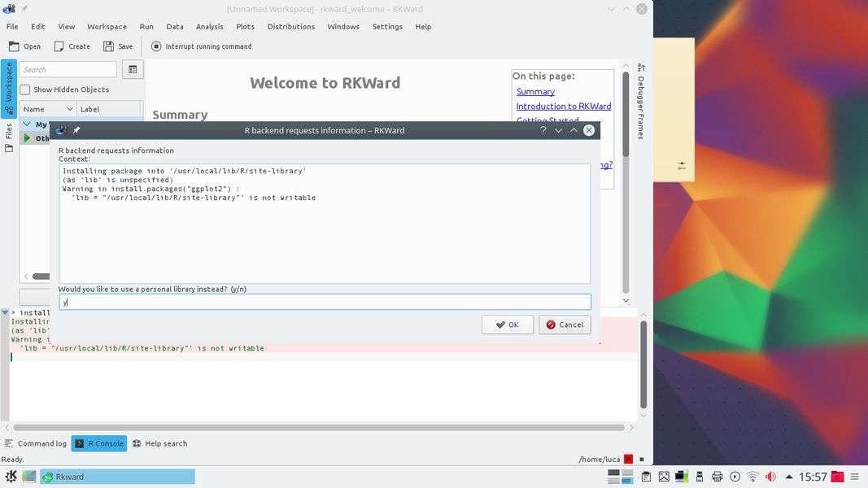Screen dimensions: 868x488
Task: Open the KDE application launcher
Action: coord(11,477)
